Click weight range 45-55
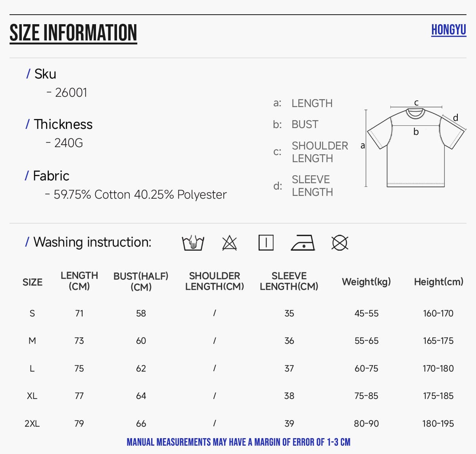 pos(367,313)
